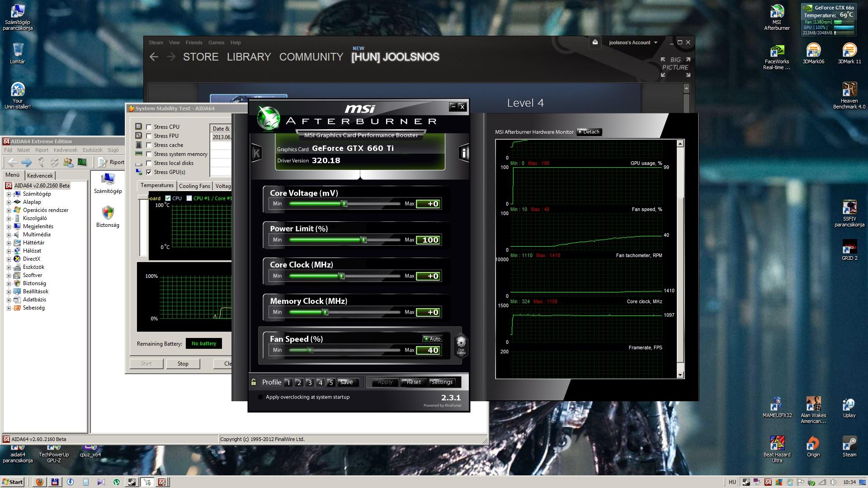The width and height of the screenshot is (868, 488).
Task: Click AIDA64 up-level arrow toolbar icon
Action: [x=41, y=162]
